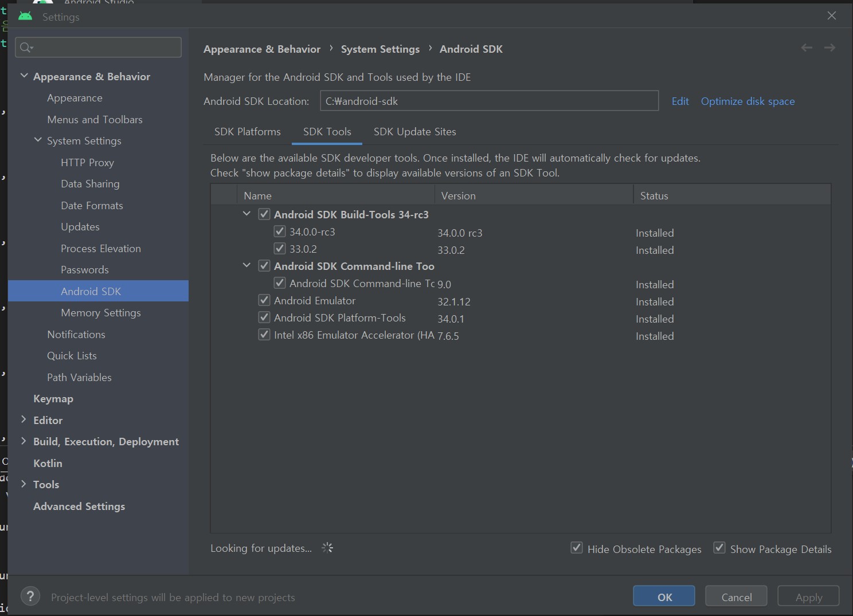Open Updates settings page

(80, 227)
